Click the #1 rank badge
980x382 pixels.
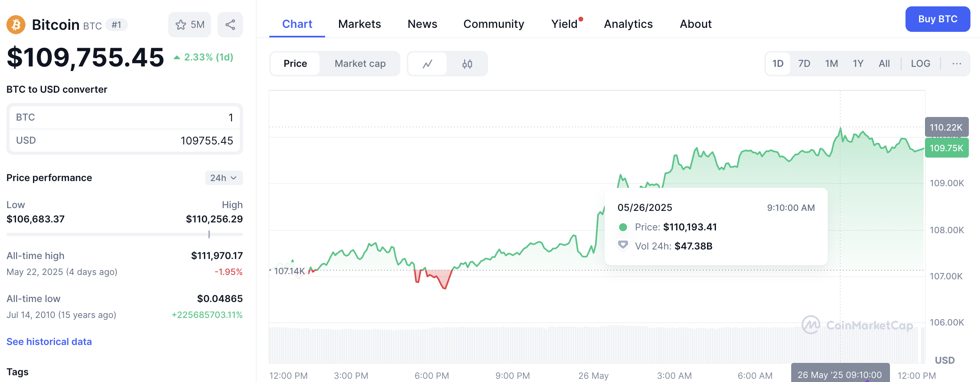116,25
